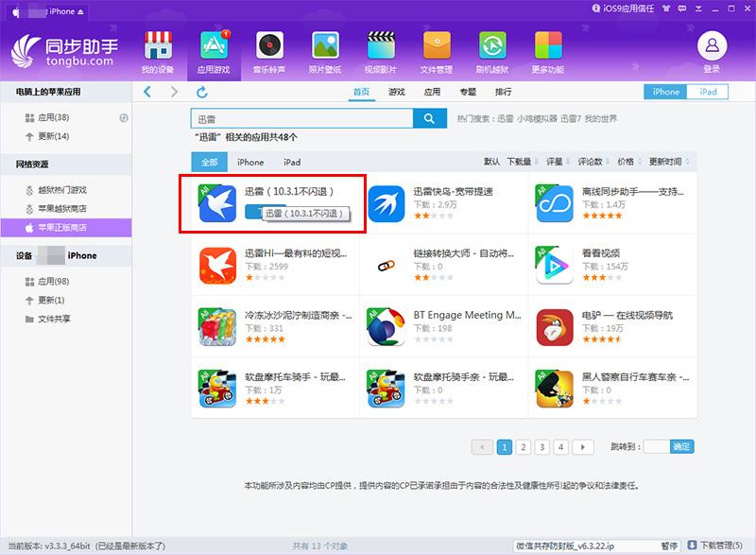The image size is (756, 555).
Task: Select the 首页 tab
Action: click(361, 92)
